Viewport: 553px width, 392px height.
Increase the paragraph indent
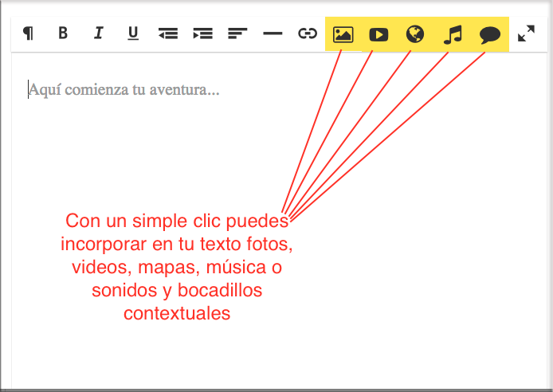[x=203, y=33]
